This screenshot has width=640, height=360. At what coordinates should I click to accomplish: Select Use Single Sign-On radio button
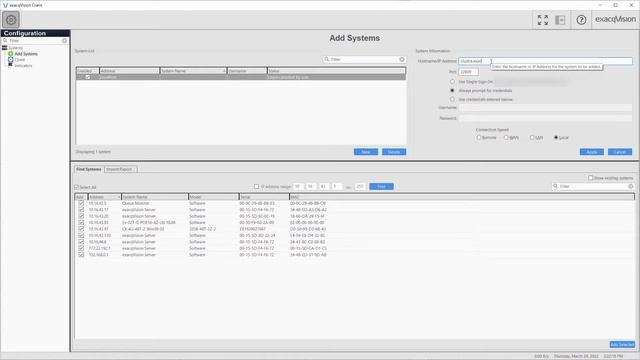point(452,82)
